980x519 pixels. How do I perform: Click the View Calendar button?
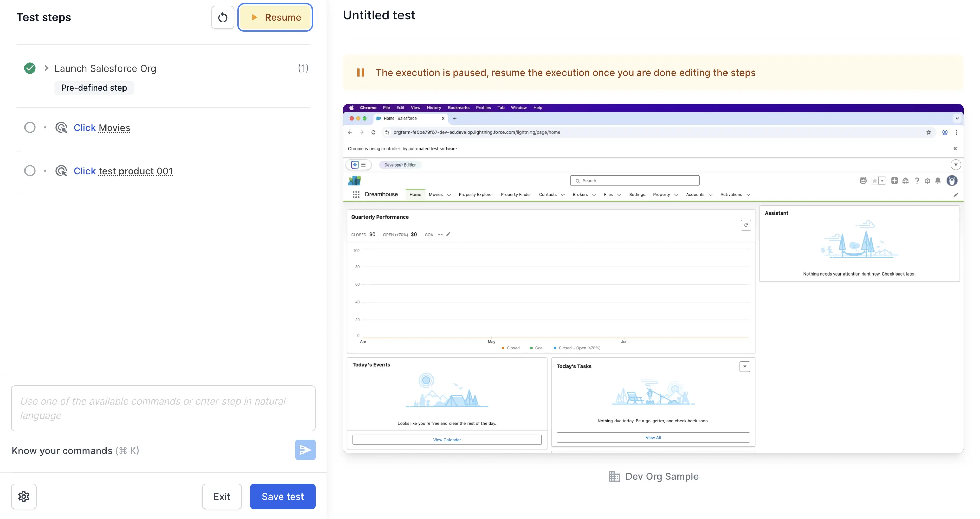(447, 439)
